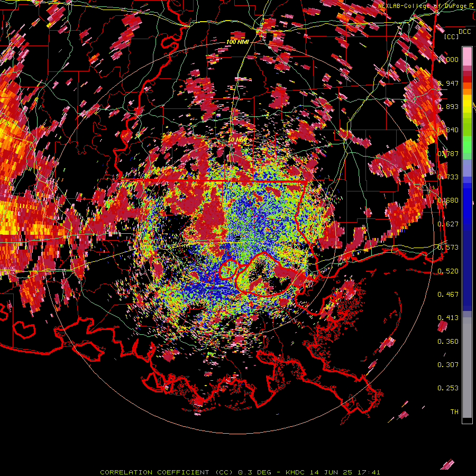Select the 0.947 color scale label
This screenshot has width=476, height=476.
tap(448, 83)
